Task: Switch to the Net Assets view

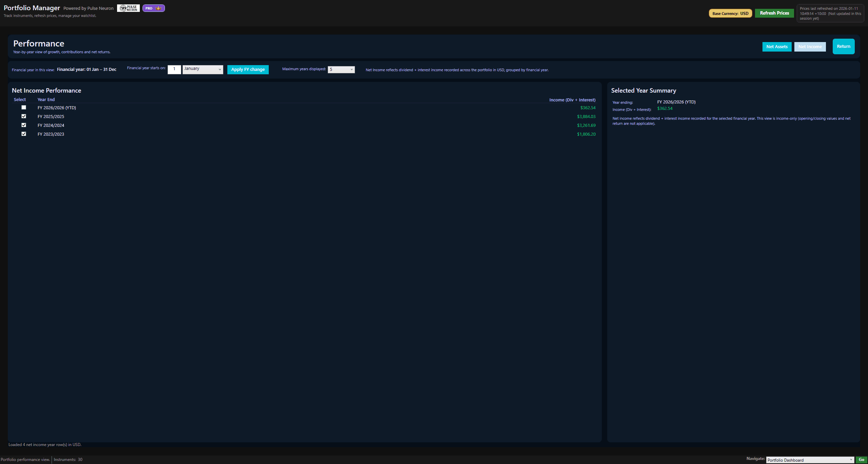Action: pyautogui.click(x=777, y=47)
